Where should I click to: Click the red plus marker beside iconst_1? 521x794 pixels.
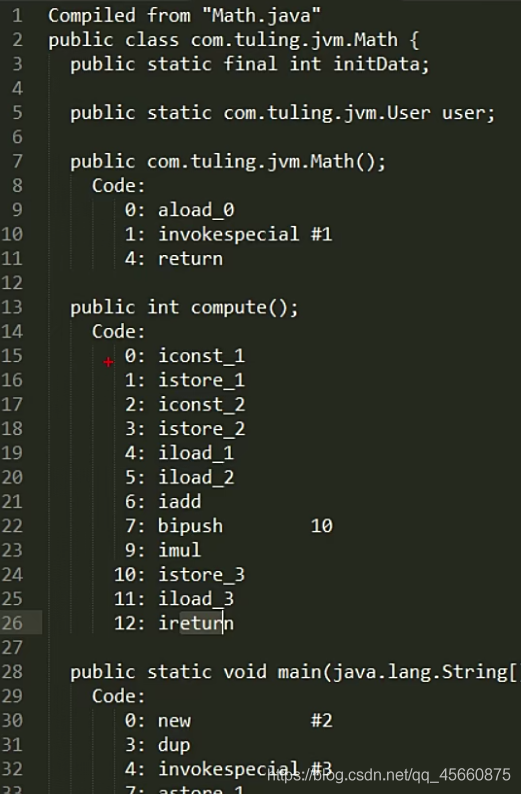[x=108, y=362]
